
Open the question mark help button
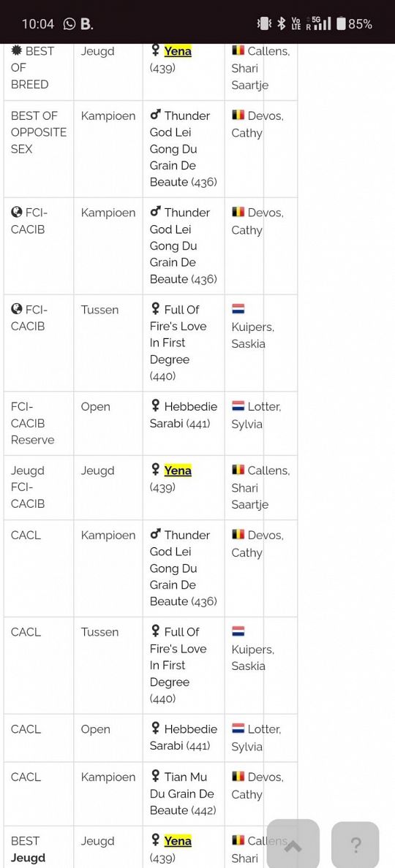tap(355, 845)
